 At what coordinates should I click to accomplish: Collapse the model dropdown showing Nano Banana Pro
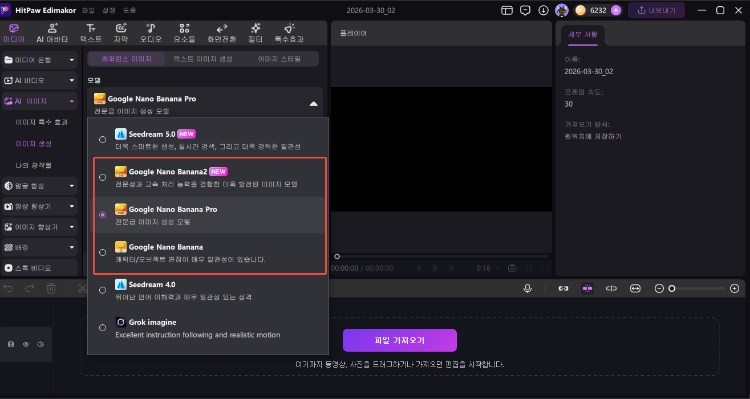pyautogui.click(x=314, y=103)
